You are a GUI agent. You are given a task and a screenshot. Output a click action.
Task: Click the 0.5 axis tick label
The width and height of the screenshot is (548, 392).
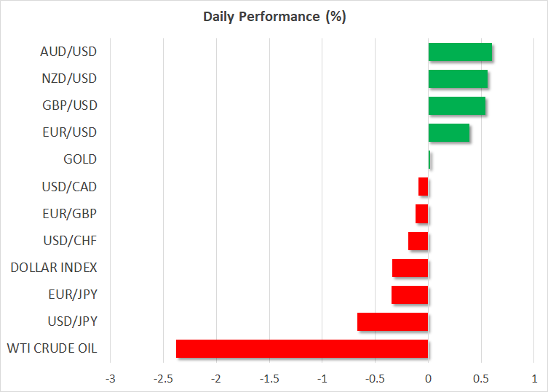click(x=481, y=378)
